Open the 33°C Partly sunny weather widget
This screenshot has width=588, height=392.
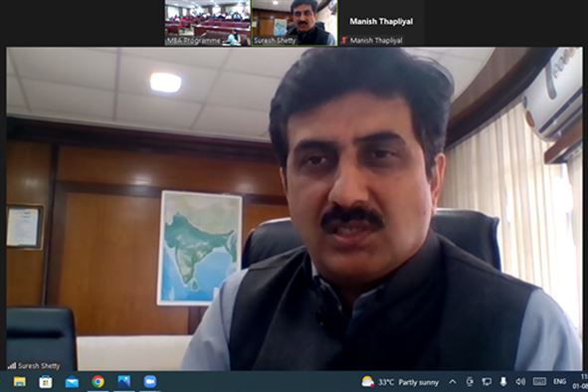400,382
